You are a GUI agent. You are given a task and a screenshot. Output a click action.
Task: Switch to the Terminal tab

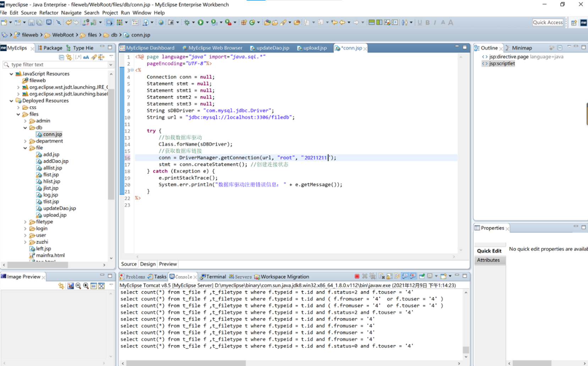213,277
